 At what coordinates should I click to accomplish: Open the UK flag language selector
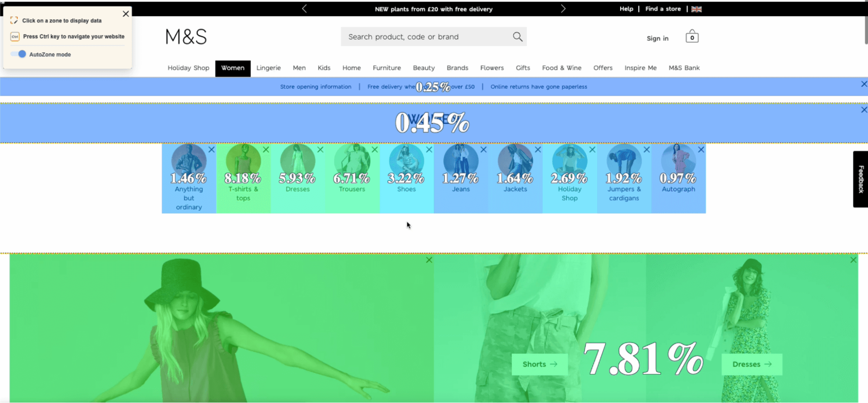pyautogui.click(x=696, y=8)
